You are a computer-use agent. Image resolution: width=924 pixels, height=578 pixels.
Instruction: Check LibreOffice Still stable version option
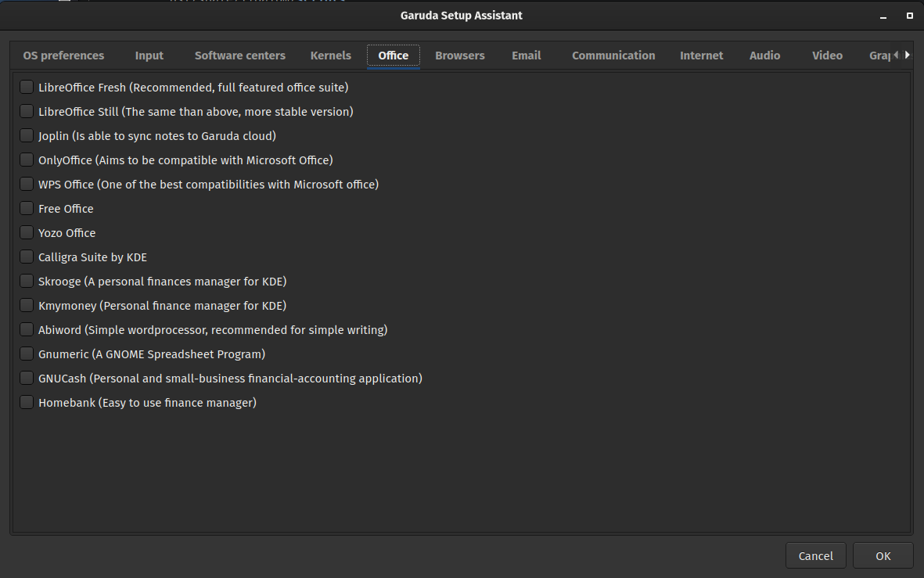(27, 111)
